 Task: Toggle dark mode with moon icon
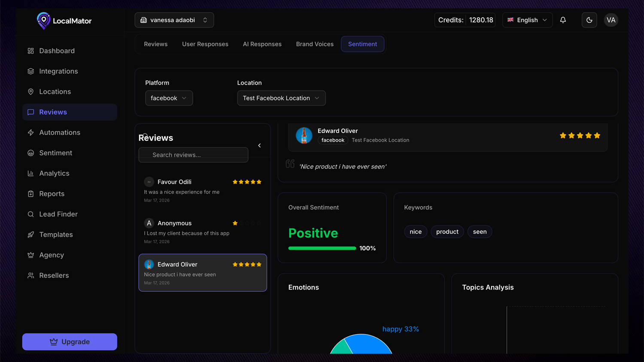(x=589, y=20)
